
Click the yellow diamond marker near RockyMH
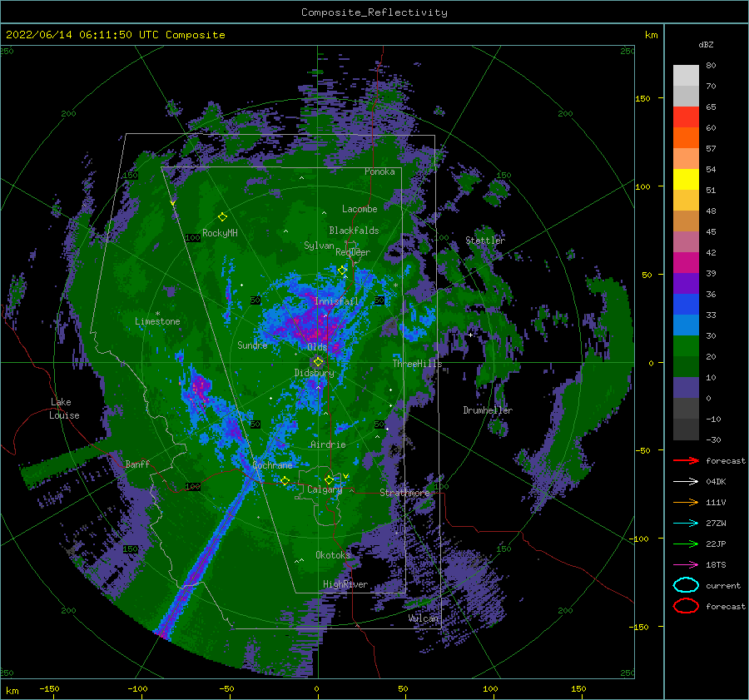[222, 217]
